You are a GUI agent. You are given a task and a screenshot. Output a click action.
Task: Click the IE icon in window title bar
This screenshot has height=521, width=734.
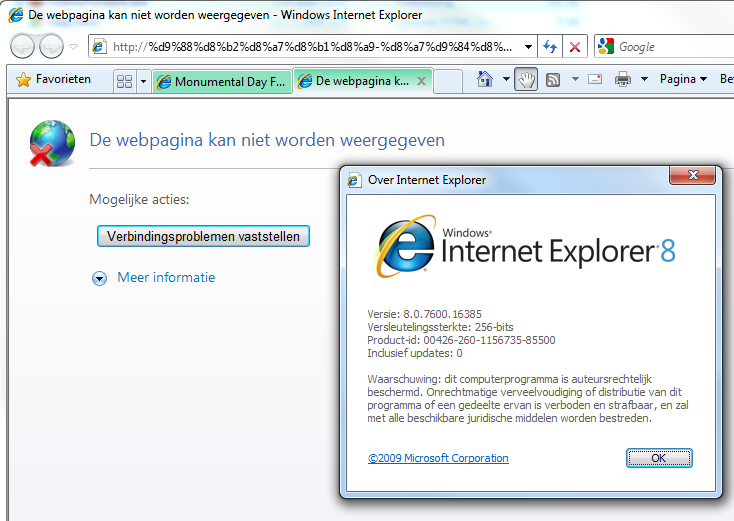15,15
